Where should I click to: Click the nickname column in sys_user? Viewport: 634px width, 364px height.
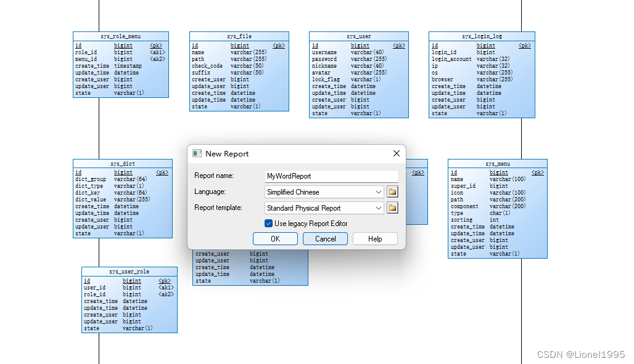[x=324, y=66]
